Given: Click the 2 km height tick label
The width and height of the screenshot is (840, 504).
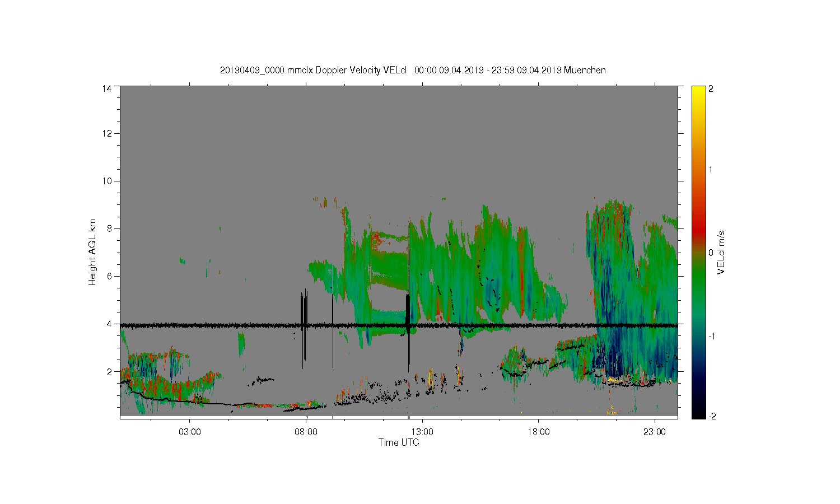Looking at the screenshot, I should pyautogui.click(x=109, y=371).
